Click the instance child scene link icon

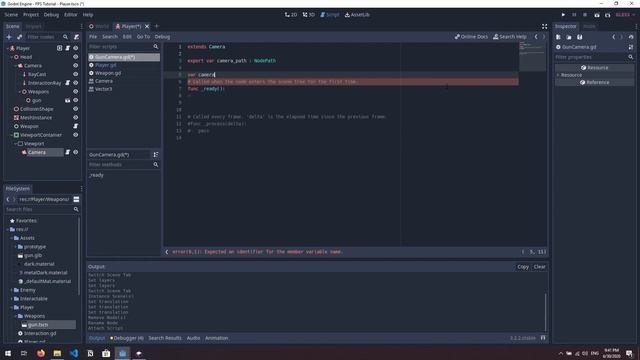point(19,37)
